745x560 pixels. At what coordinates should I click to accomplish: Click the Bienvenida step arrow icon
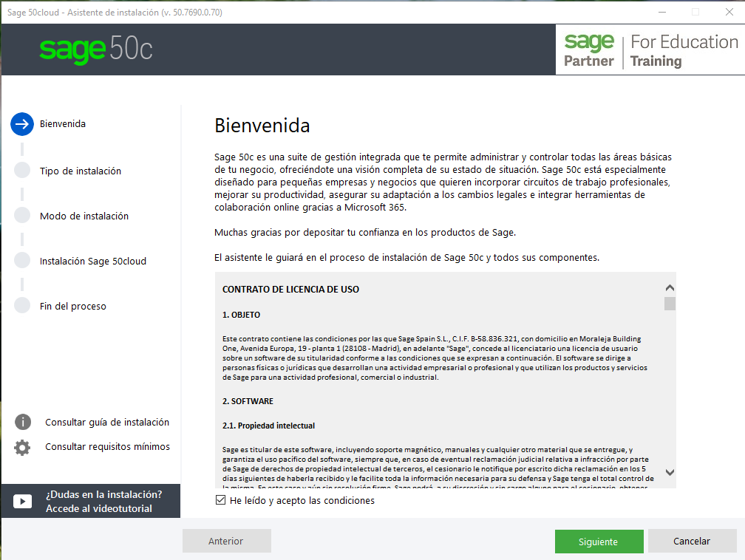[x=22, y=124]
